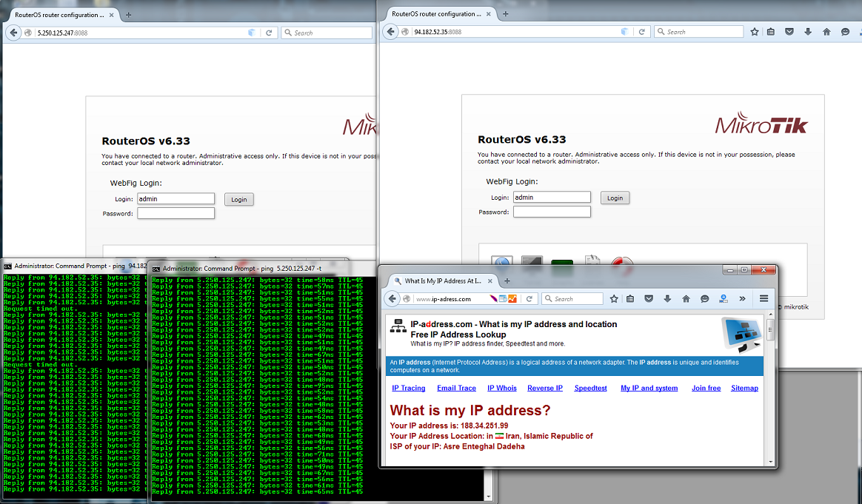
Task: Open Hello chat icon in ip-adress.com window
Action: coord(705,299)
